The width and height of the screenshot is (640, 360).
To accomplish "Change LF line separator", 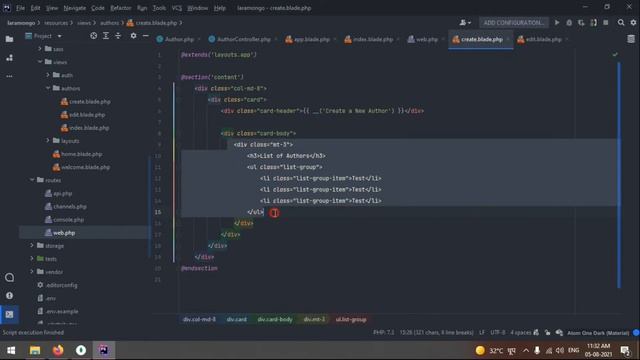I will point(482,333).
